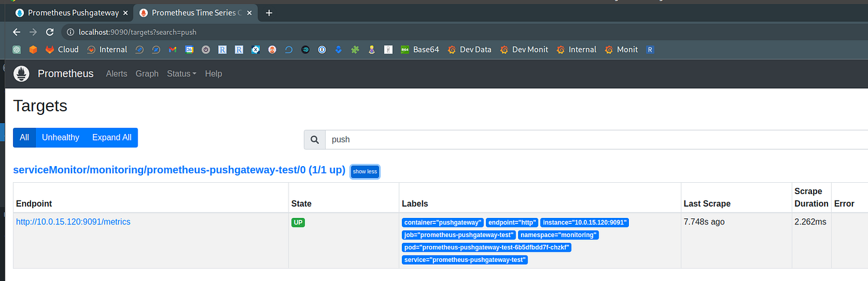Click the Targets page heading
The width and height of the screenshot is (868, 281).
[x=41, y=107]
